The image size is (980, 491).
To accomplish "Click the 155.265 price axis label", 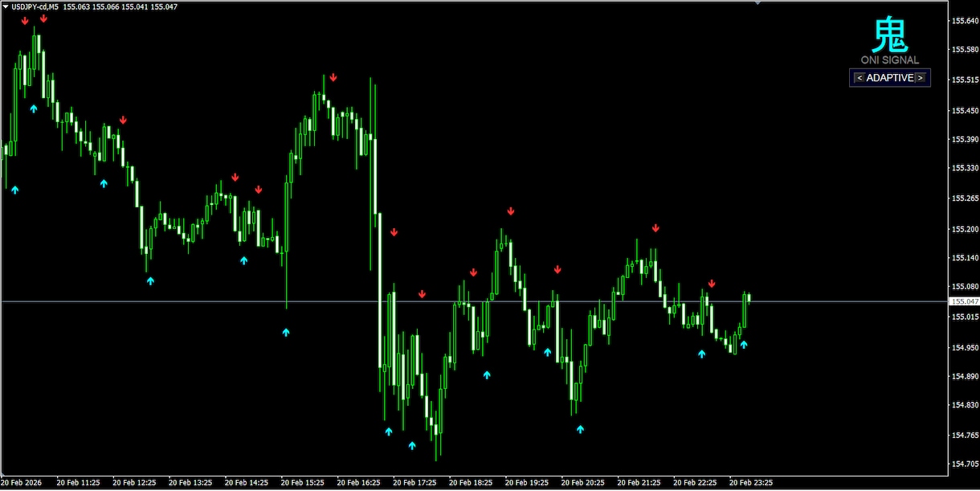I will pyautogui.click(x=964, y=198).
